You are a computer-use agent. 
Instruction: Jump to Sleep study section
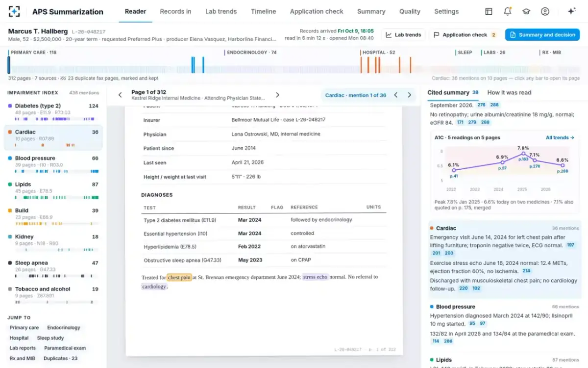click(x=50, y=338)
